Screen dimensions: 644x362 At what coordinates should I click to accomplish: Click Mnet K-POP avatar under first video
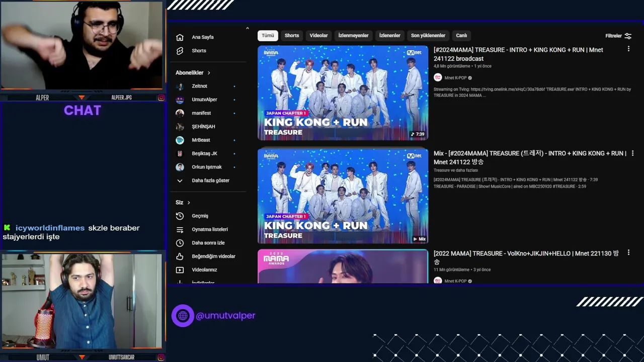438,77
